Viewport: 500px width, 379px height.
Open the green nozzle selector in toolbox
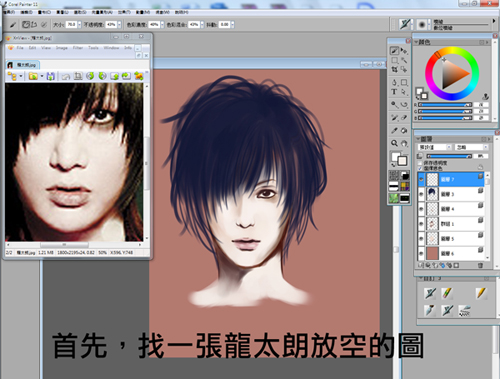394,198
